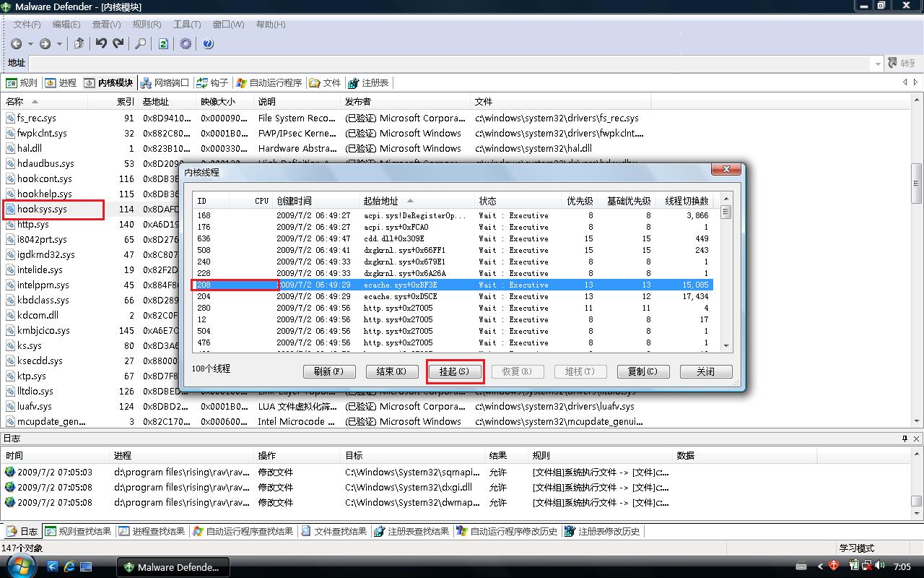Switch to the 文件 tab
The image size is (924, 578).
click(326, 83)
